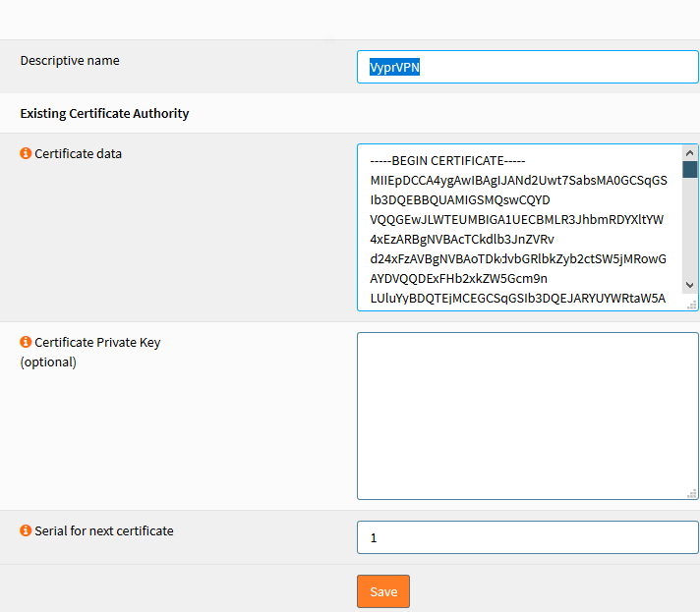Viewport: 700px width, 612px height.
Task: Click the Serial for next certificate field
Action: (x=527, y=537)
